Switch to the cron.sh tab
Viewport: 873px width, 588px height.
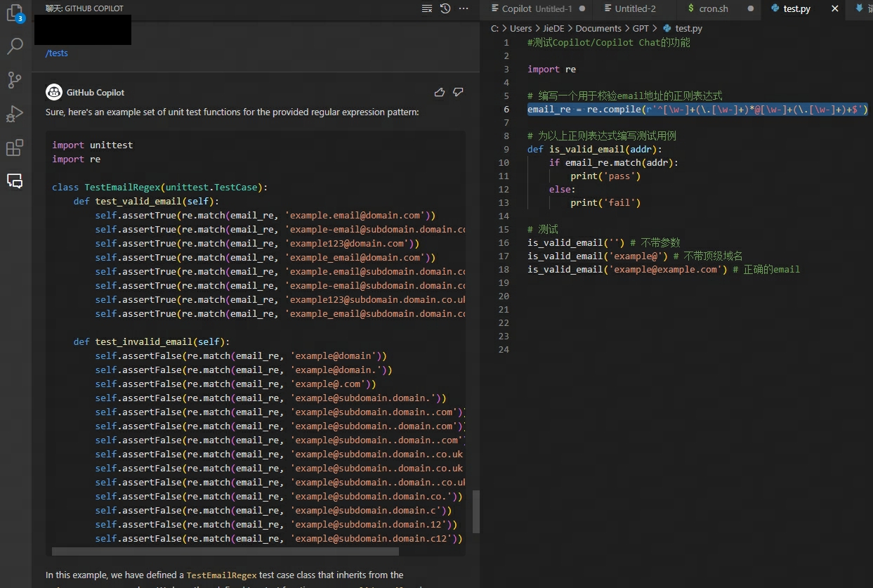(x=713, y=9)
